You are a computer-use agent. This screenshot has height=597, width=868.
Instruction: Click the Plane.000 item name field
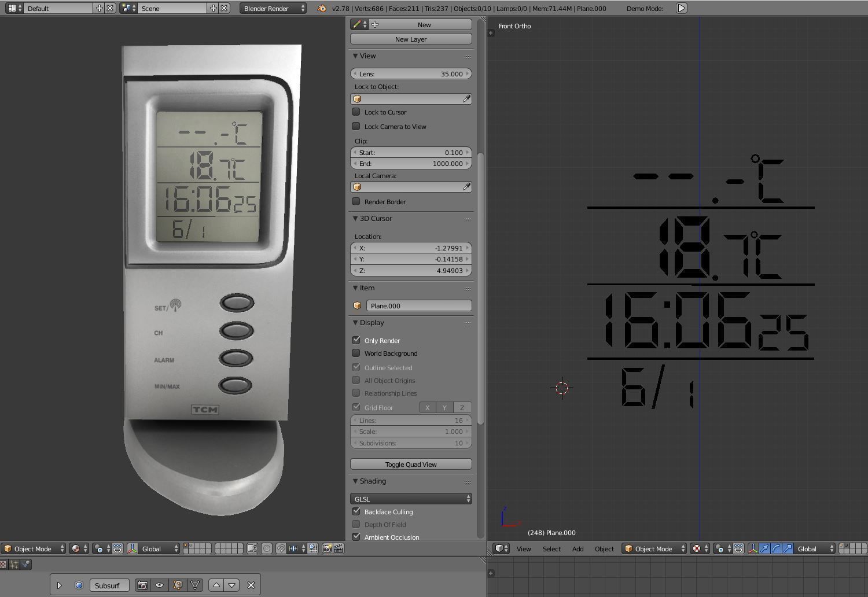coord(419,305)
